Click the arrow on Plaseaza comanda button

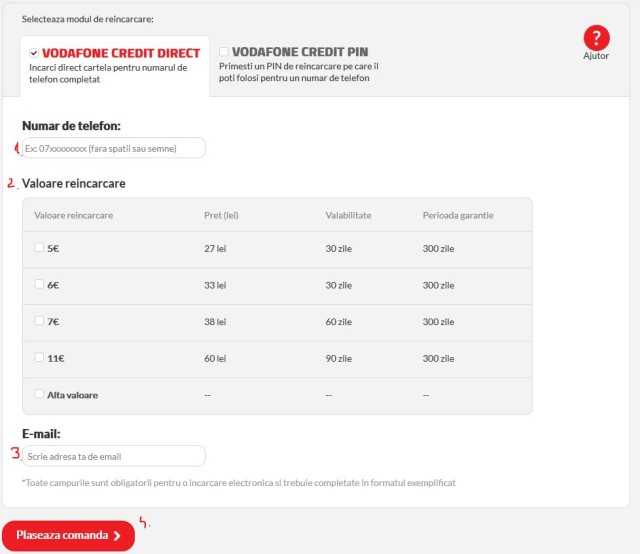(x=117, y=536)
